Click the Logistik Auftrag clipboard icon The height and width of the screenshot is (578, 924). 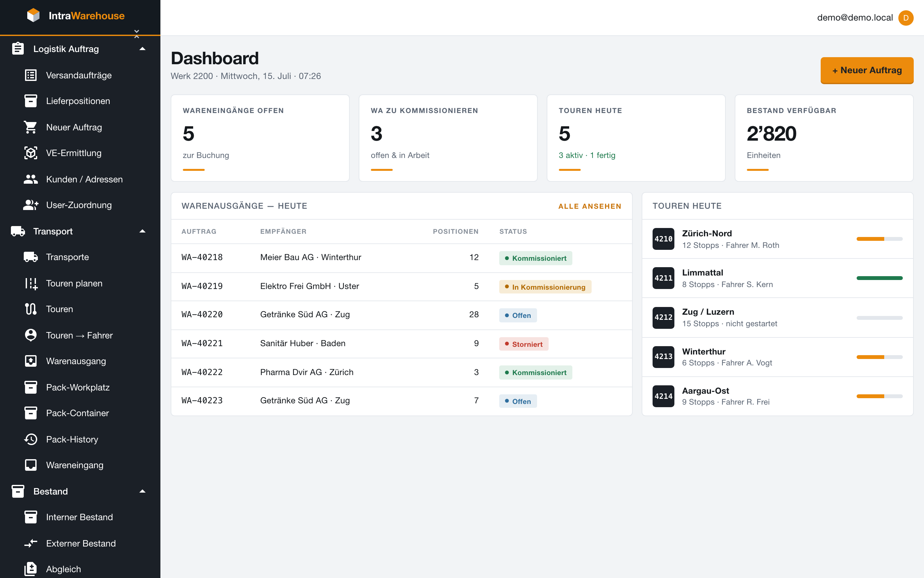(x=18, y=48)
